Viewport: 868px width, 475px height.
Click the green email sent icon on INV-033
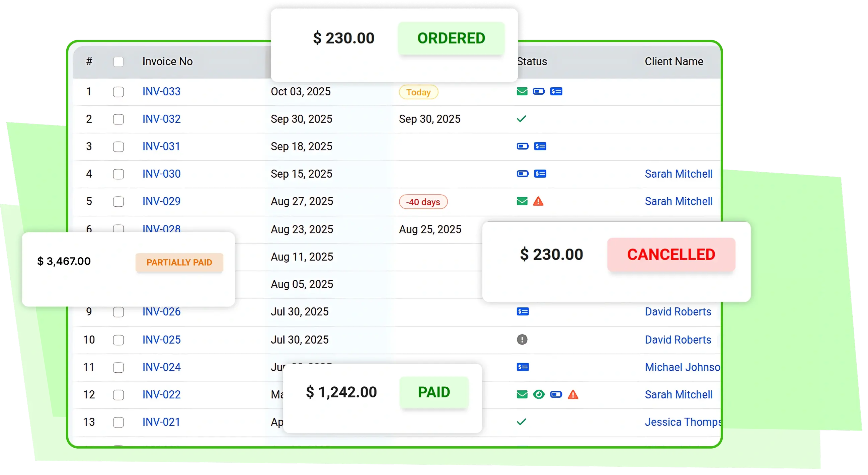click(522, 91)
